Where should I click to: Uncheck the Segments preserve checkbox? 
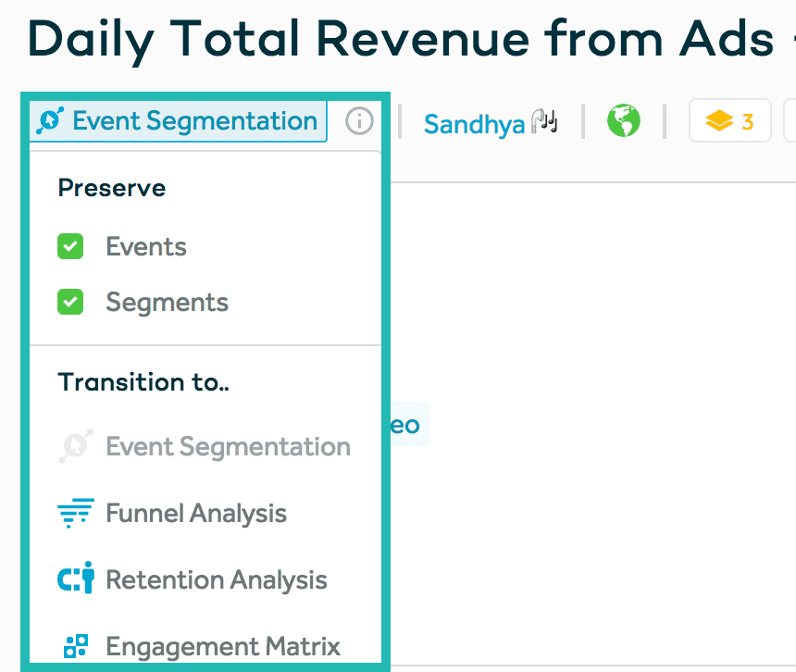click(70, 303)
